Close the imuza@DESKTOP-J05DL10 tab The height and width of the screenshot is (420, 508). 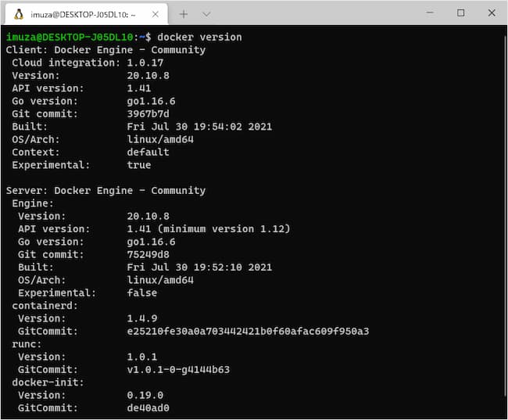[x=156, y=14]
